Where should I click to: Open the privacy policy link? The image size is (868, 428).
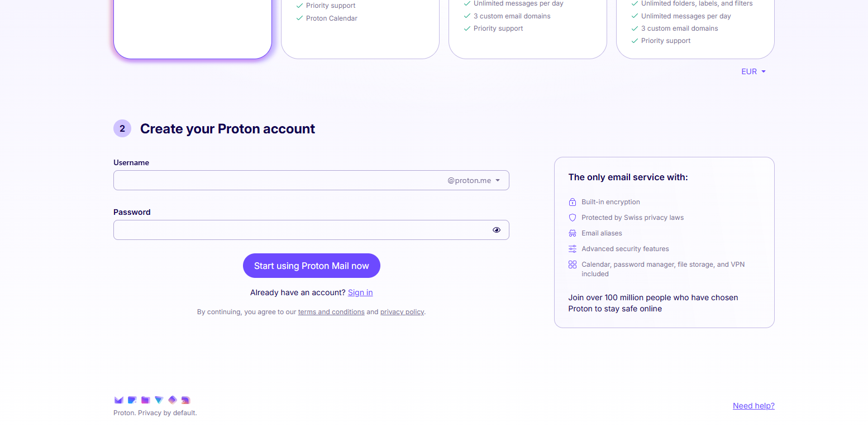click(x=402, y=312)
